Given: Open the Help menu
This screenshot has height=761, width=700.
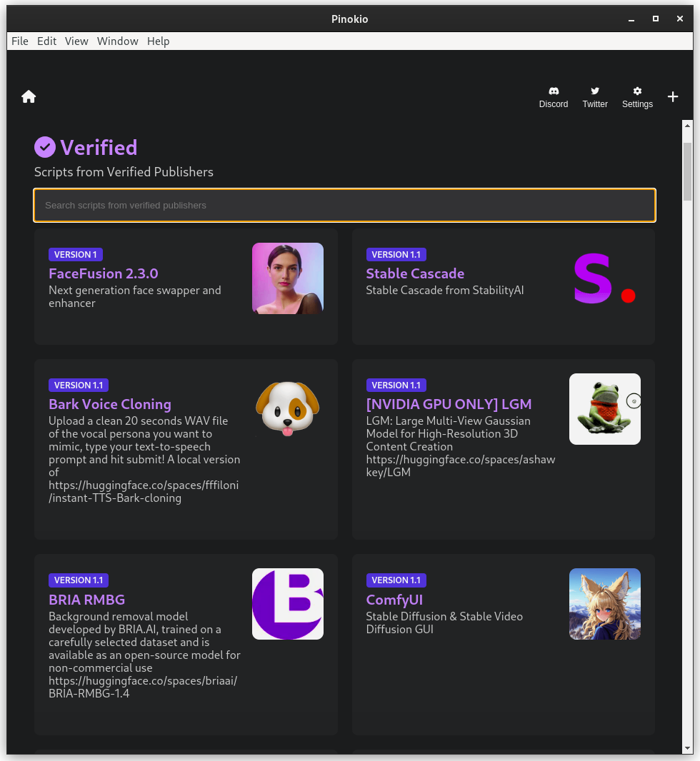Looking at the screenshot, I should pos(159,41).
